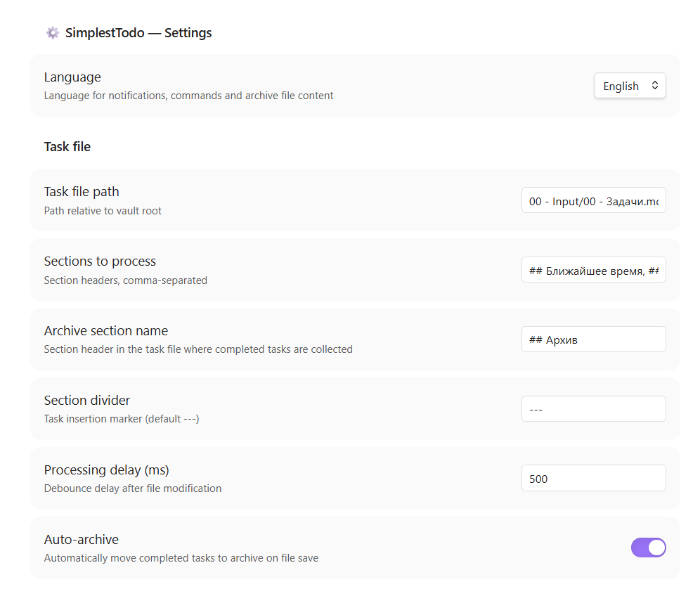
Task: Click the Archive section name label
Action: 106,331
